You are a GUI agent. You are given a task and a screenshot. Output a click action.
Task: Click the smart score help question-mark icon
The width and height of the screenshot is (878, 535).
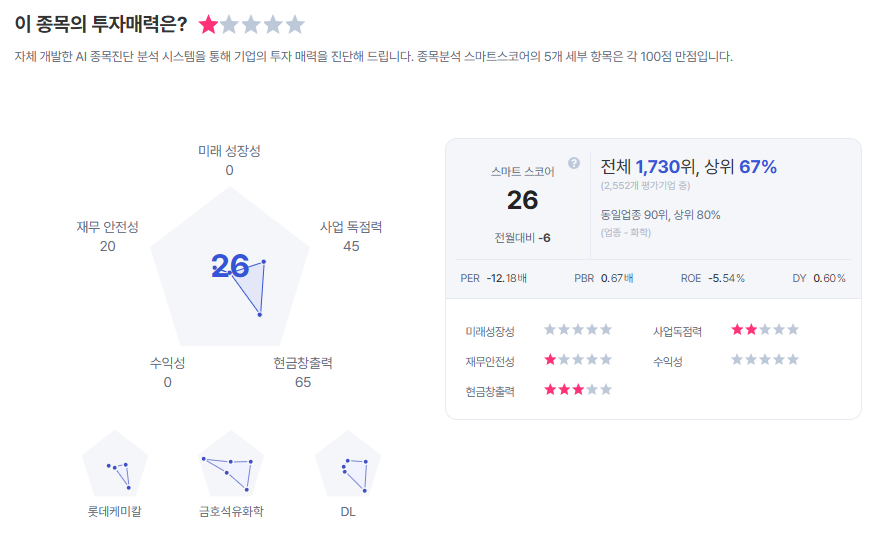click(x=574, y=163)
